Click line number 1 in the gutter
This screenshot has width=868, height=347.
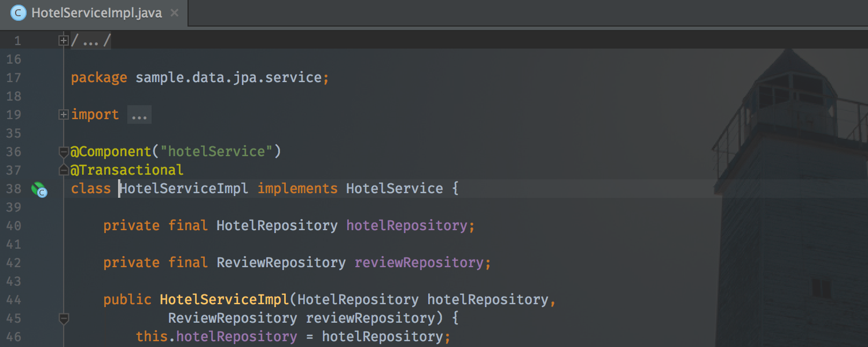[17, 40]
